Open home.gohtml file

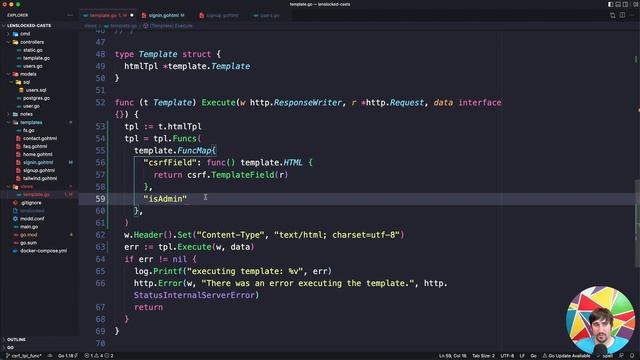(x=37, y=155)
